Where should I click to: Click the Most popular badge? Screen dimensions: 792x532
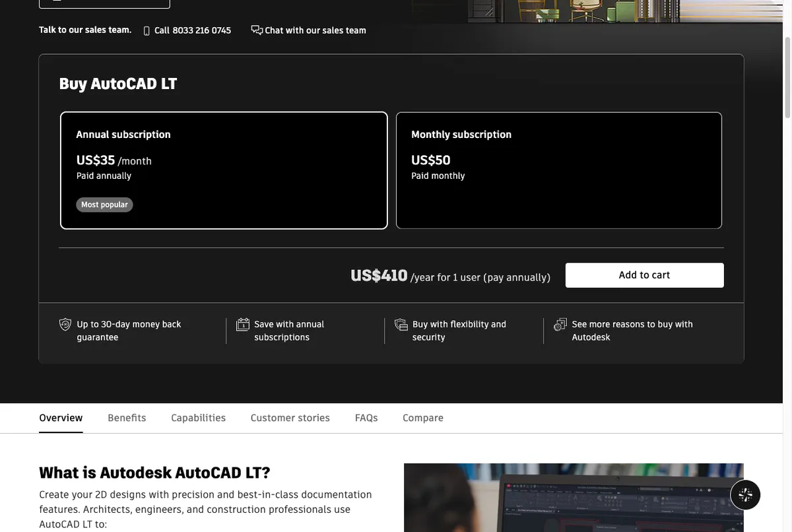[x=104, y=205]
